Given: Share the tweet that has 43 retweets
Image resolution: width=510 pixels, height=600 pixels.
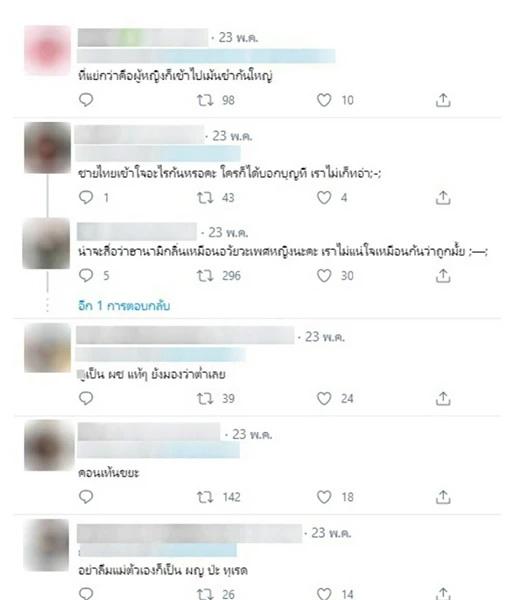Looking at the screenshot, I should 443,198.
